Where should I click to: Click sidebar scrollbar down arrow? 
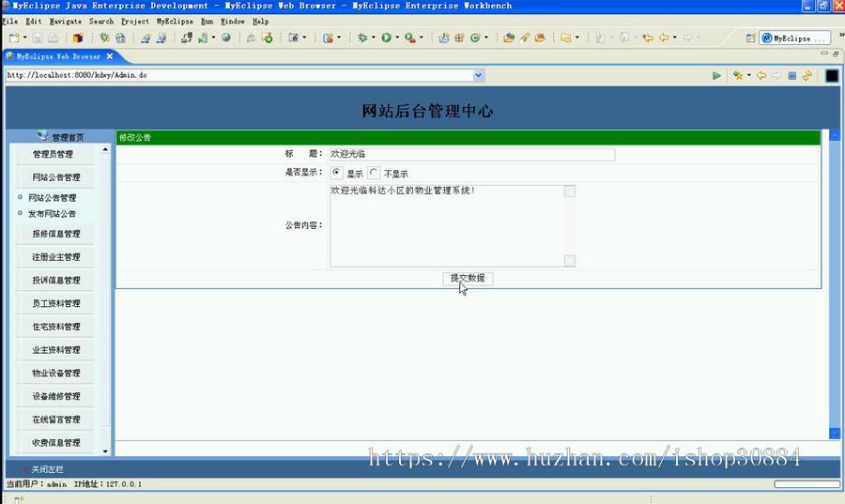105,451
